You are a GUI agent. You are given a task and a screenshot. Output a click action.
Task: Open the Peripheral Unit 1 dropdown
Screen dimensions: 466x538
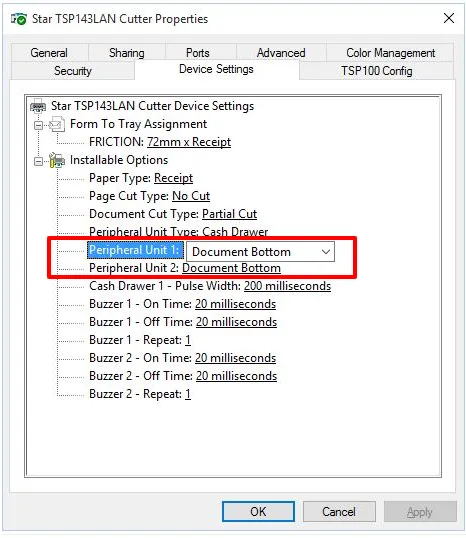260,252
